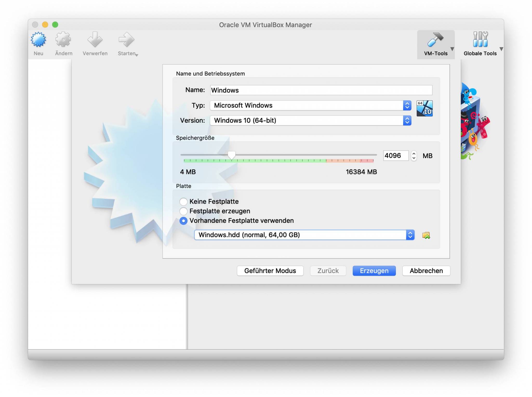Select Vorhandene Festplatte verwenden radio button

click(183, 221)
